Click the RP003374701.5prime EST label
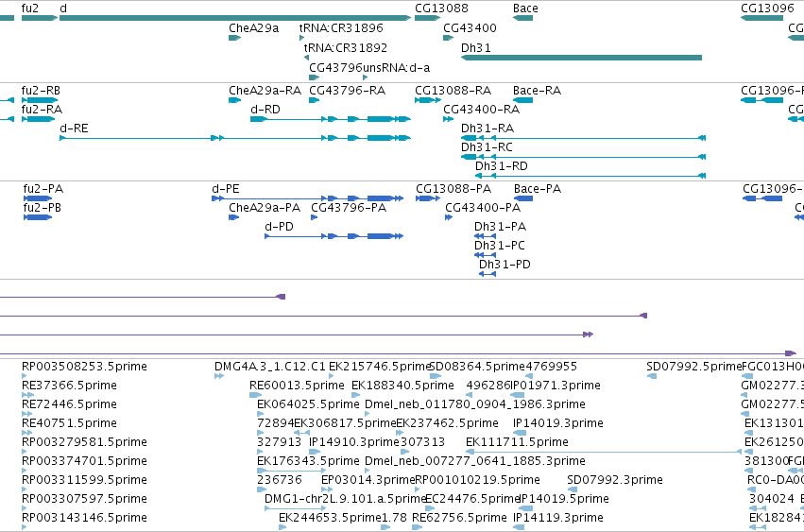The height and width of the screenshot is (532, 804). pyautogui.click(x=85, y=461)
